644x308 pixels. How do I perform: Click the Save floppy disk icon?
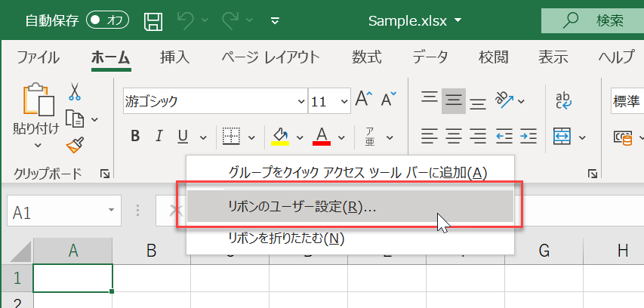pos(153,20)
